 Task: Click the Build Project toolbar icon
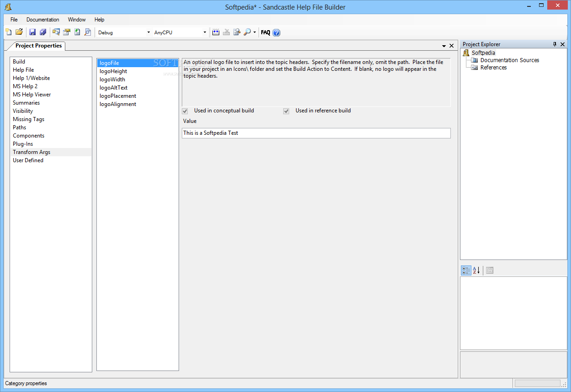tap(216, 32)
